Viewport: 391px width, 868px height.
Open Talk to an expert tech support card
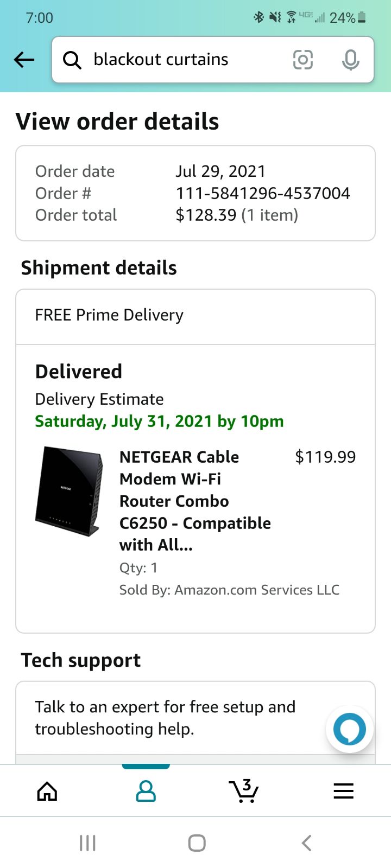click(195, 718)
